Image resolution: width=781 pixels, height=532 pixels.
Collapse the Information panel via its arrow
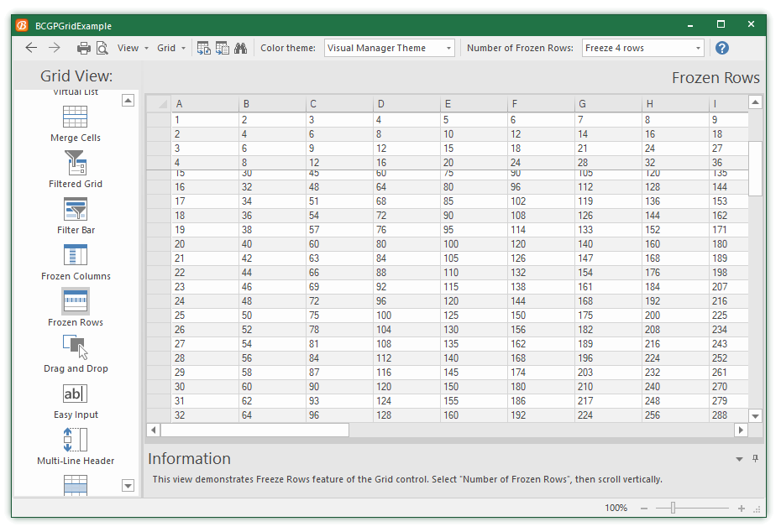click(x=738, y=458)
